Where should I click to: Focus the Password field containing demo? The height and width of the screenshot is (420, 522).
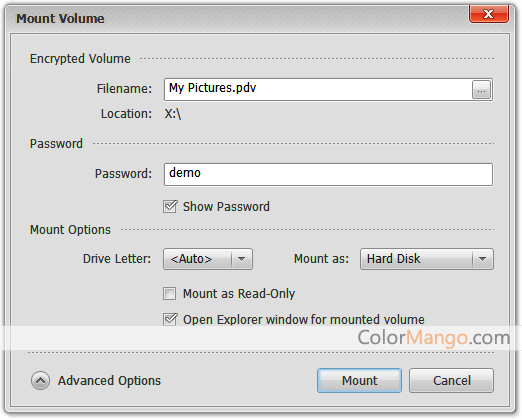[x=328, y=174]
